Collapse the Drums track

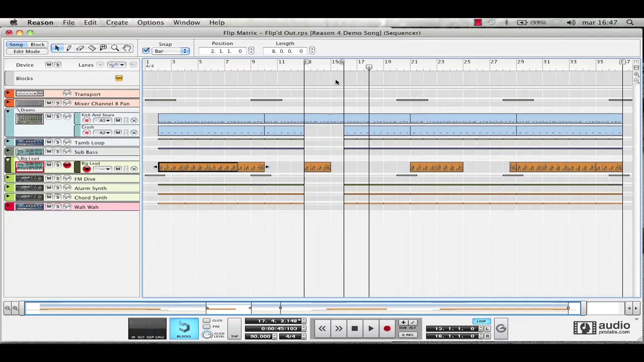(8, 111)
